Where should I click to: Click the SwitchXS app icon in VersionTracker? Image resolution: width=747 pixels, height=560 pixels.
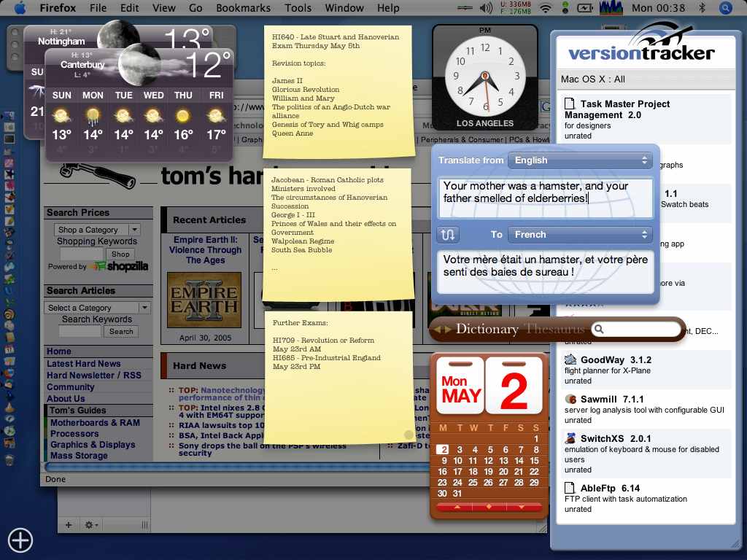tap(570, 438)
